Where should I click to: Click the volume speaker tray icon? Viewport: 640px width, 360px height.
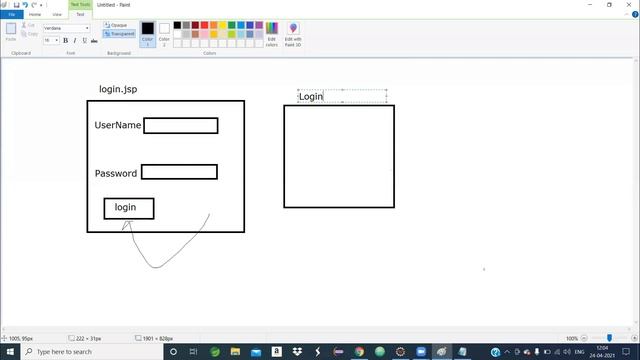pyautogui.click(x=567, y=352)
